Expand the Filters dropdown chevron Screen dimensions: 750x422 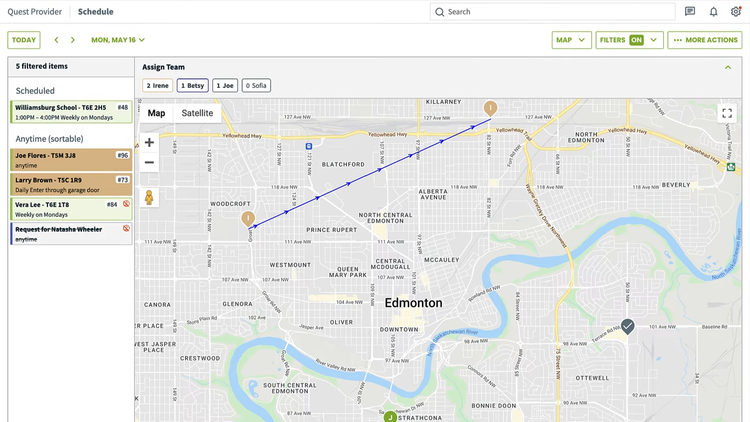(x=653, y=40)
